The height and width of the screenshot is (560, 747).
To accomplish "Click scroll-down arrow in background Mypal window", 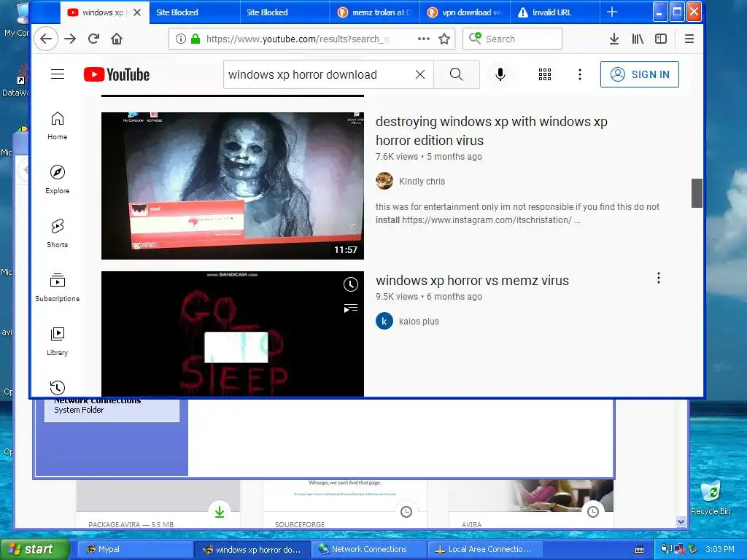I will [681, 522].
